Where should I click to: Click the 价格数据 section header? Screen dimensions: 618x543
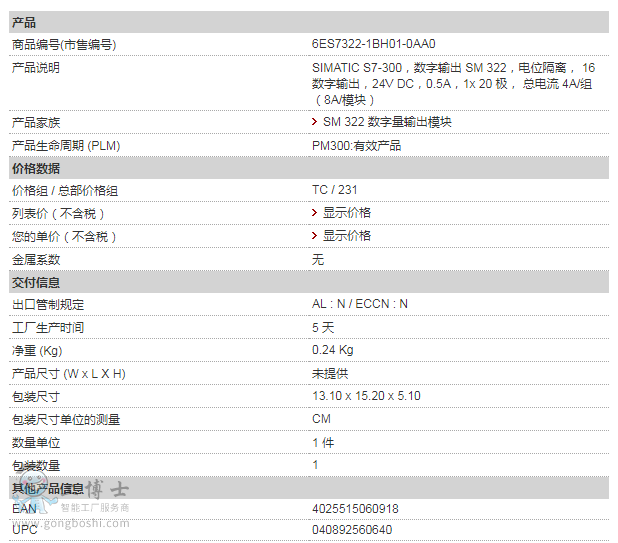coord(309,168)
